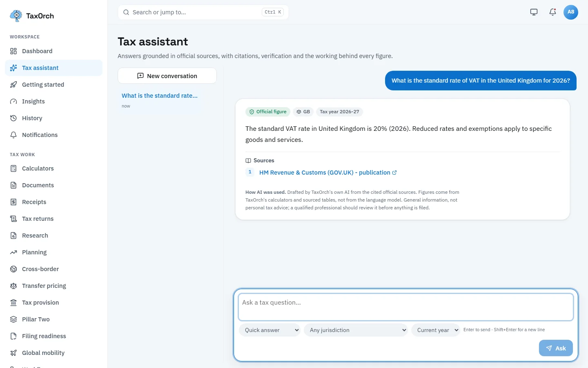This screenshot has width=588, height=368.
Task: Click the History clock icon
Action: pyautogui.click(x=13, y=118)
